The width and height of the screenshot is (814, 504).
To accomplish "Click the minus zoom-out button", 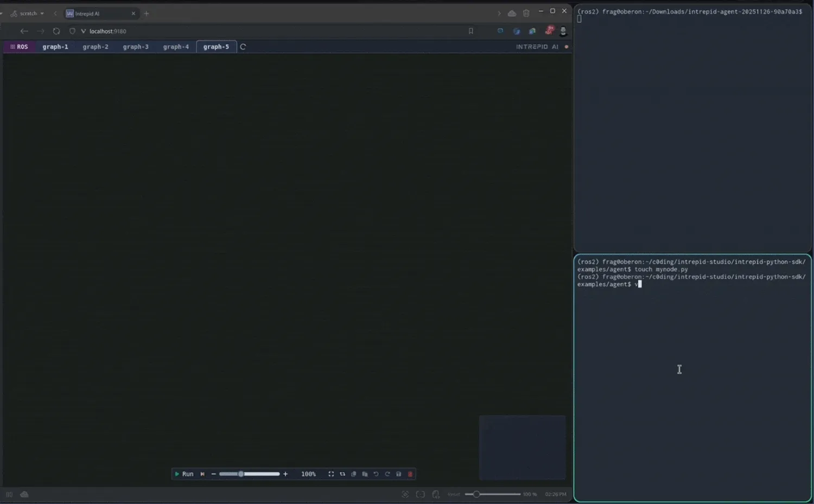I will (213, 474).
